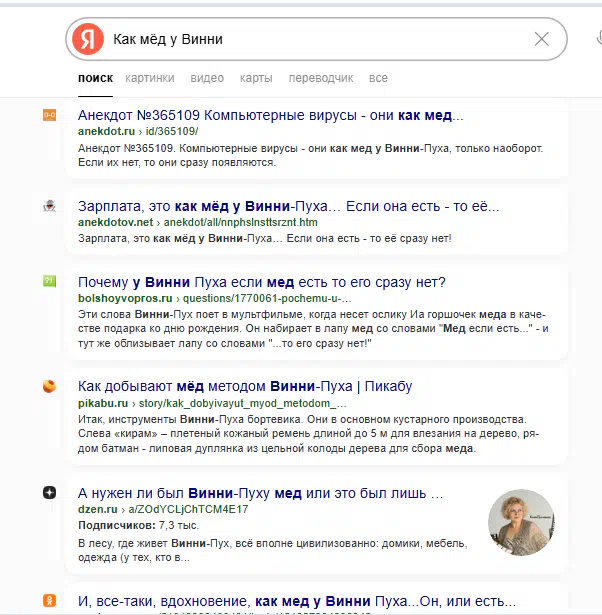Click the orange Pikabu favicon
The height and width of the screenshot is (615, 602).
[x=49, y=386]
